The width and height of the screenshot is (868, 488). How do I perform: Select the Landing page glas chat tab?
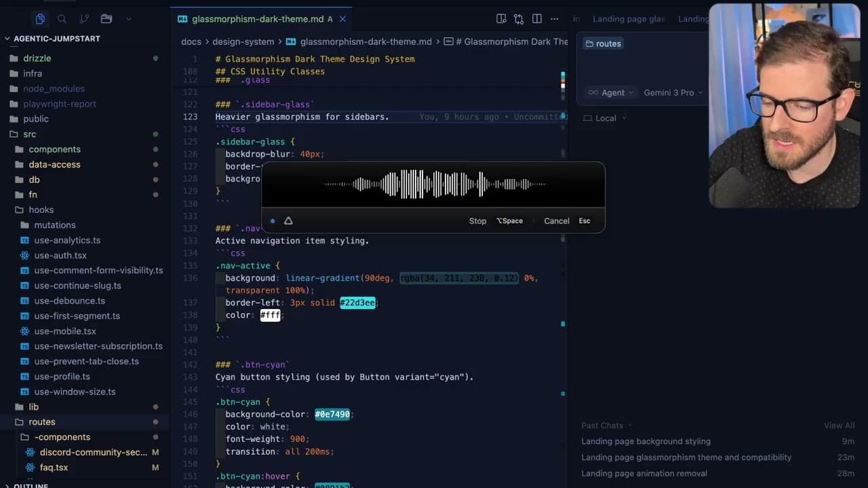(x=629, y=18)
